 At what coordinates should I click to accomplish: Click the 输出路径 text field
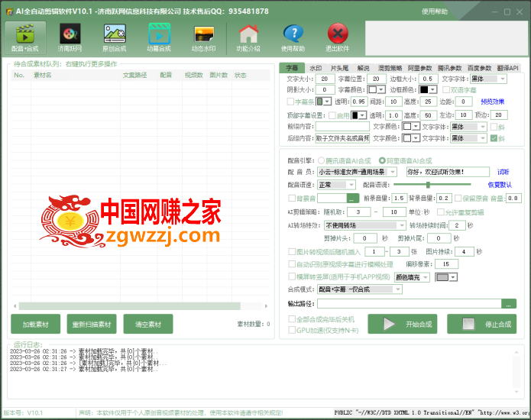pos(410,304)
